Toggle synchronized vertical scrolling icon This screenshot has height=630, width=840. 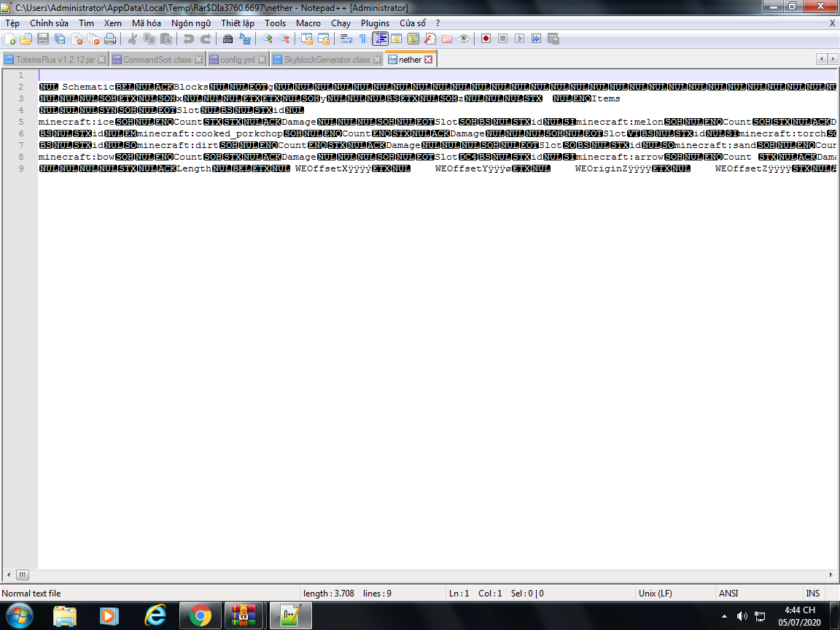[307, 39]
